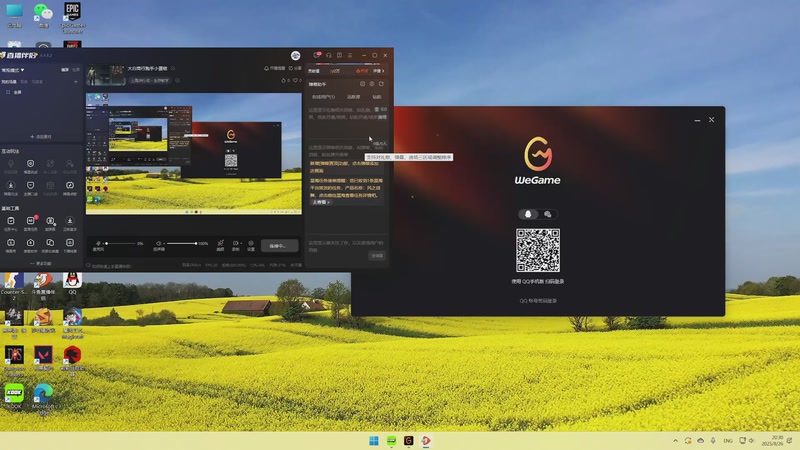Viewport: 800px width, 450px height.
Task: Adjust the speaker volume slider
Action: pos(182,243)
